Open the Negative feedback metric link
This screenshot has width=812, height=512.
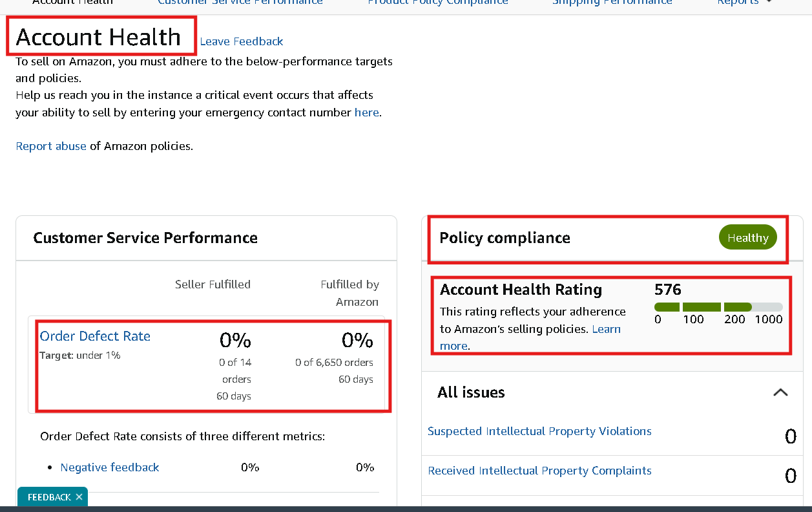[110, 467]
